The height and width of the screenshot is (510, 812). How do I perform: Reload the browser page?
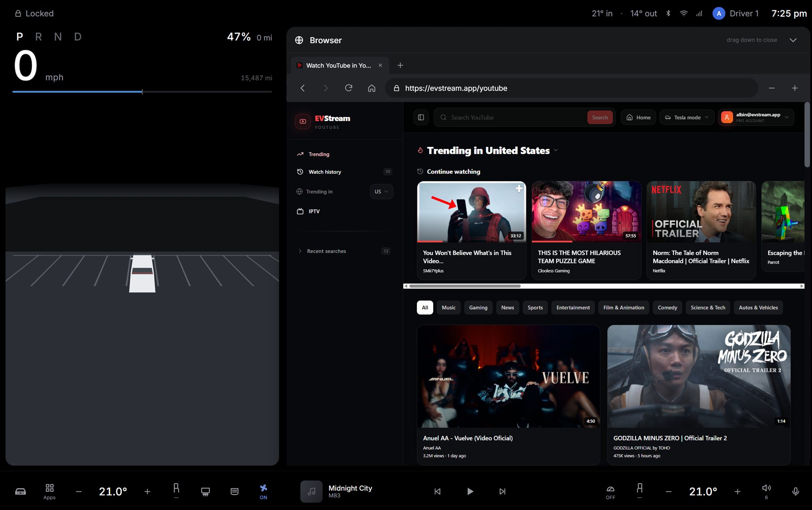click(348, 88)
